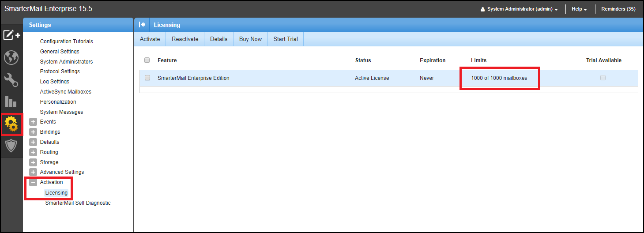Open the shield security icon in sidebar
The height and width of the screenshot is (233, 644).
coord(11,146)
